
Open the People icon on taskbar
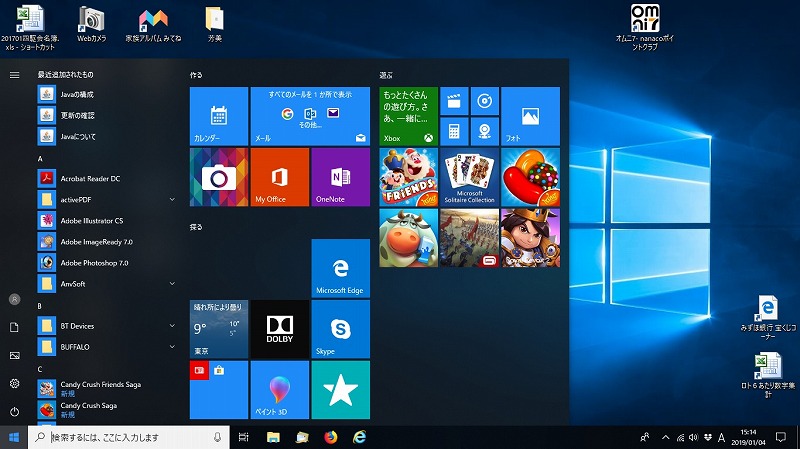pos(645,437)
